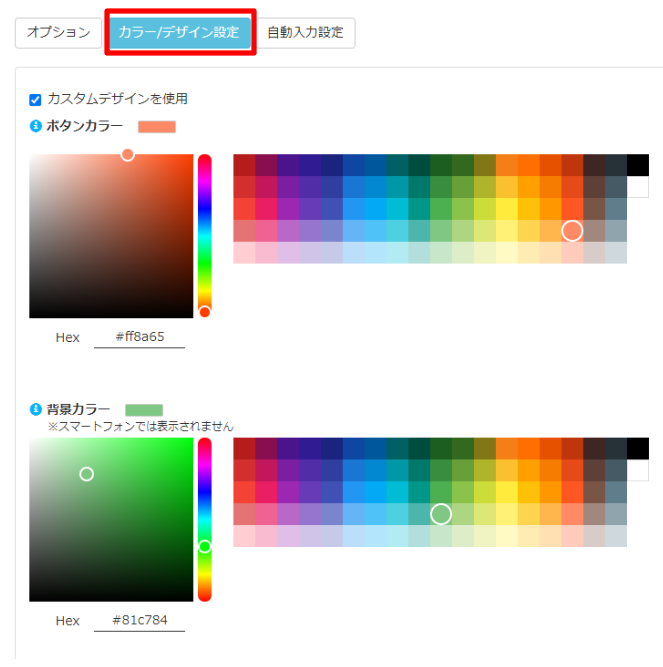Edit the Hex field showing #81c784
Viewport: 663px width, 667px height.
click(x=139, y=620)
